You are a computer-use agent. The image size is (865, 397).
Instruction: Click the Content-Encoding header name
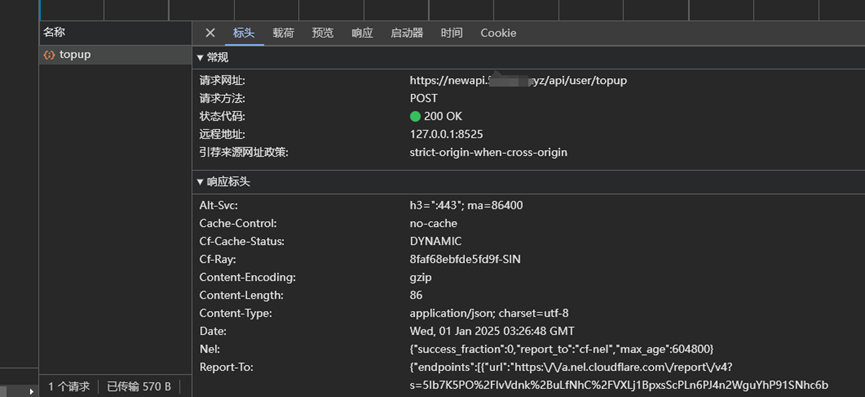248,277
